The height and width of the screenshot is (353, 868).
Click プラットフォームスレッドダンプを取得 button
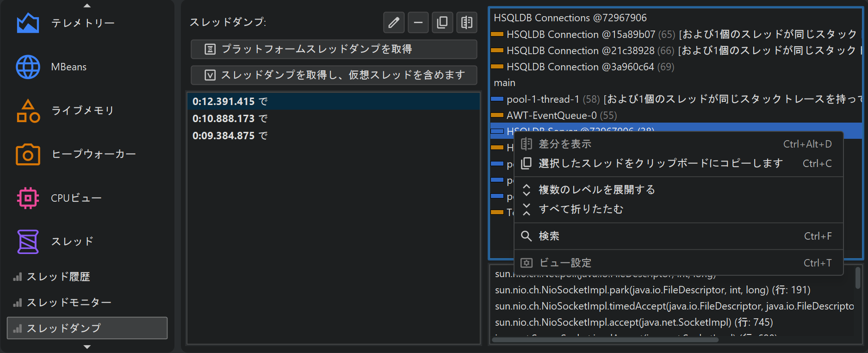pos(334,49)
